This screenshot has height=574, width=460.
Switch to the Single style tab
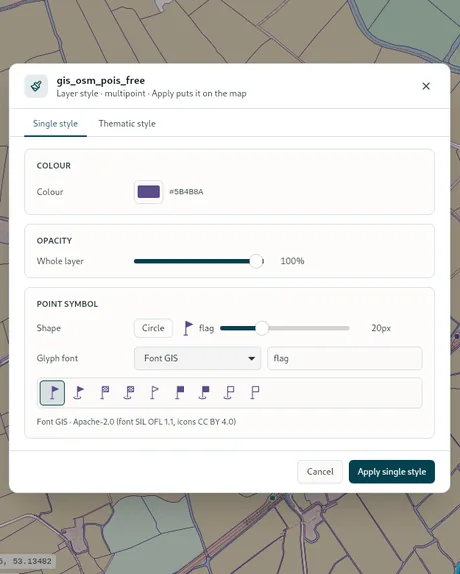coord(55,124)
